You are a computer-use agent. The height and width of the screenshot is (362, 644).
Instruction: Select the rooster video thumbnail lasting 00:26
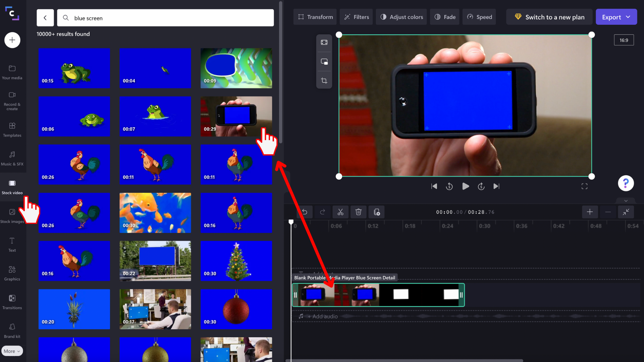[x=74, y=165]
